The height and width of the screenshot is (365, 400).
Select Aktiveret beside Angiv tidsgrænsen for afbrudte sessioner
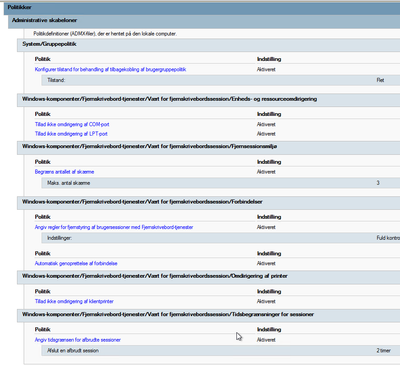pos(266,340)
